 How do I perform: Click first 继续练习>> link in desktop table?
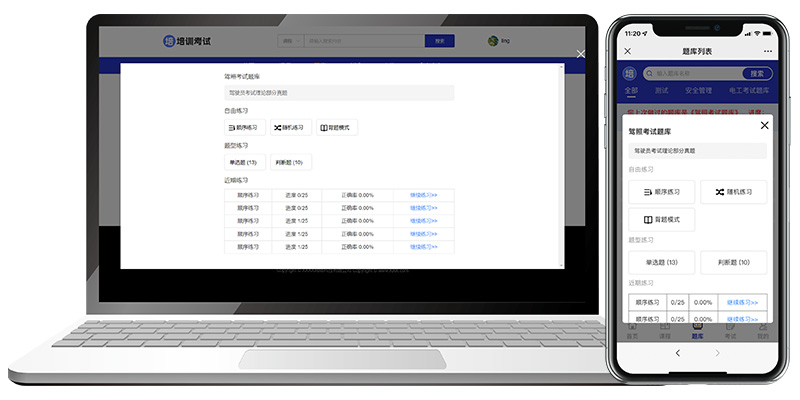[424, 195]
